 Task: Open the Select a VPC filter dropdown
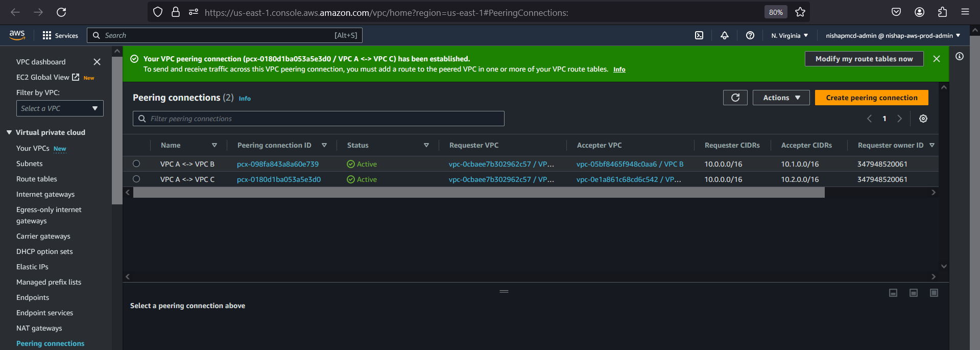60,108
